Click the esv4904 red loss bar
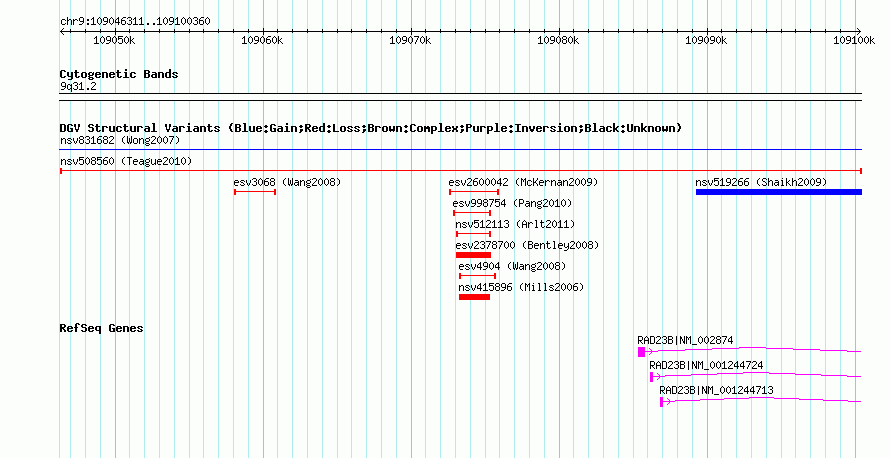The image size is (890, 458). [477, 276]
